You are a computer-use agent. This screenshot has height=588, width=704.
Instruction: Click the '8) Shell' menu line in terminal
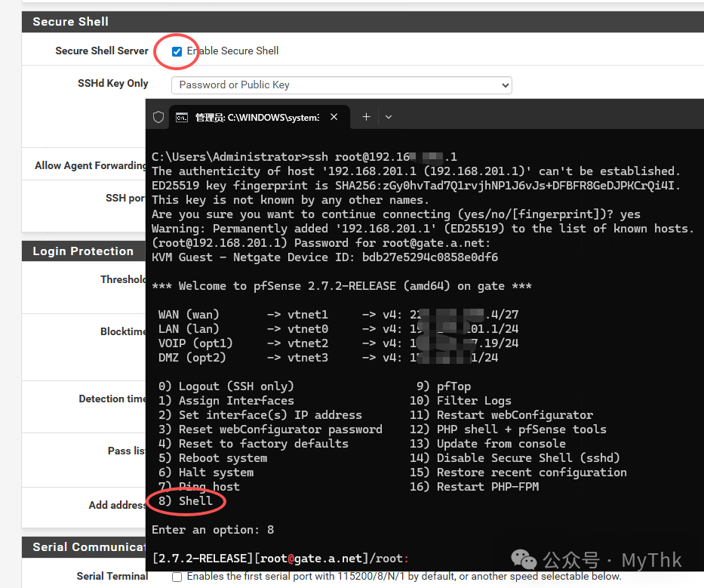[186, 501]
